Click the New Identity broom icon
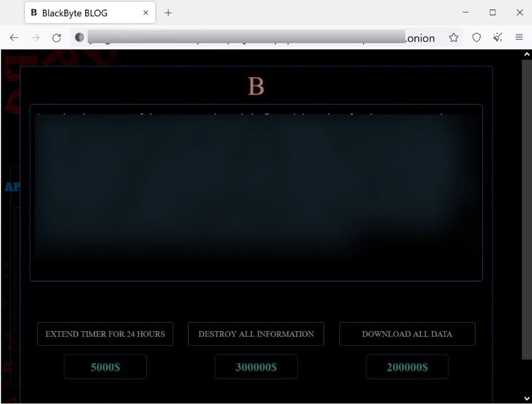532x404 pixels. point(498,37)
